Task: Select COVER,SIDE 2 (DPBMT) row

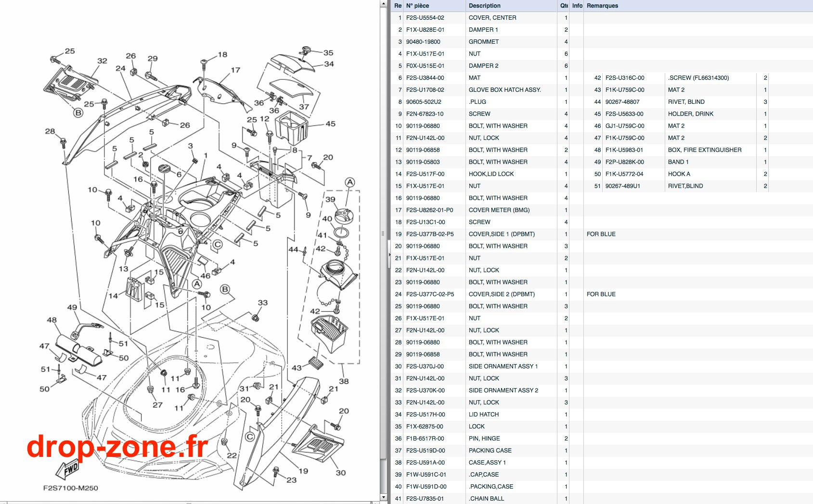Action: coord(602,294)
